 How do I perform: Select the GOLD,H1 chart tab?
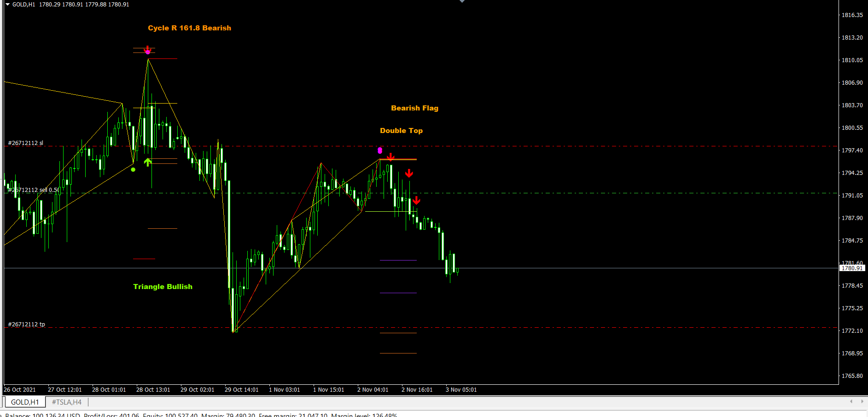(x=25, y=402)
